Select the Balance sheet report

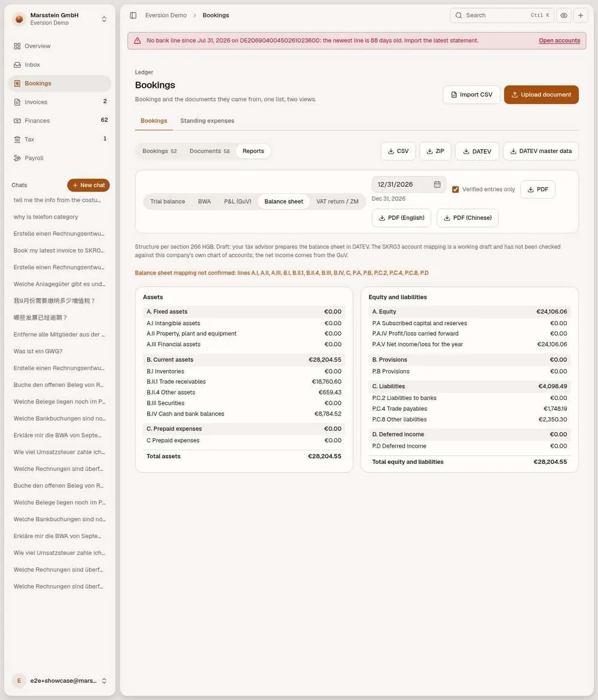[x=283, y=201]
